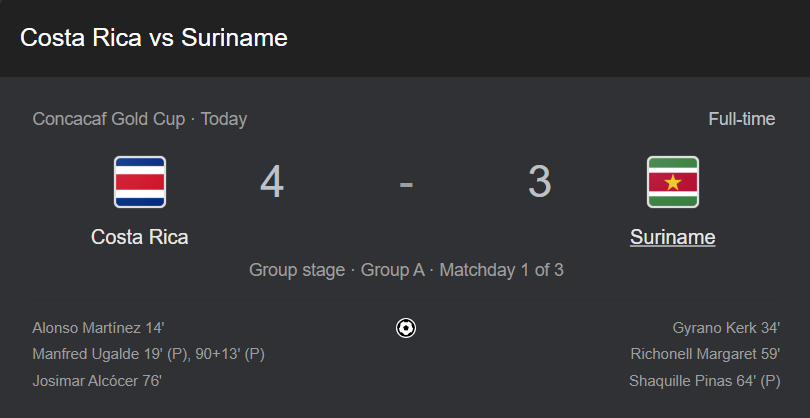The width and height of the screenshot is (810, 418).
Task: Click the Costa Rica flag icon
Action: (140, 182)
